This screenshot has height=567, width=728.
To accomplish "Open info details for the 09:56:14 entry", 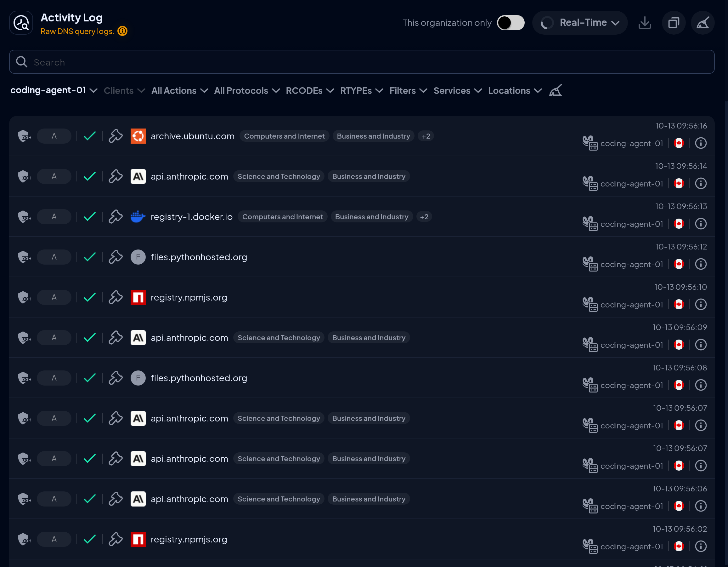I will coord(701,183).
